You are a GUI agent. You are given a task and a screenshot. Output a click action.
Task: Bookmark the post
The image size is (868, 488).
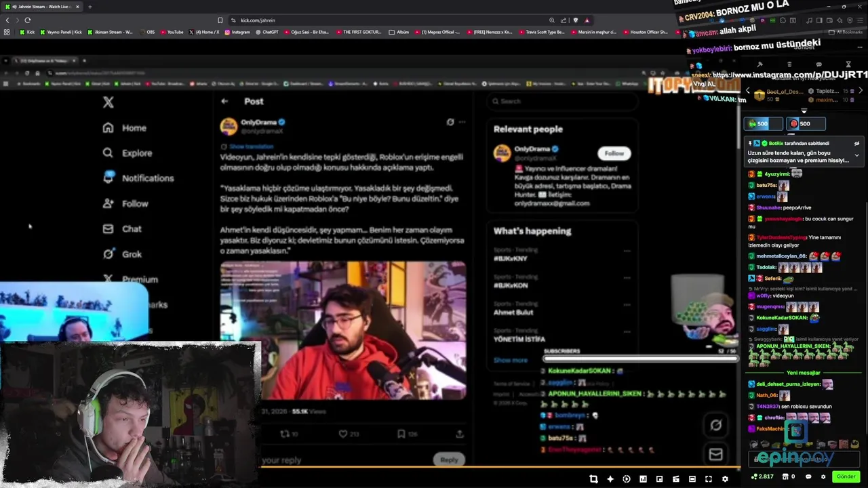pyautogui.click(x=401, y=434)
